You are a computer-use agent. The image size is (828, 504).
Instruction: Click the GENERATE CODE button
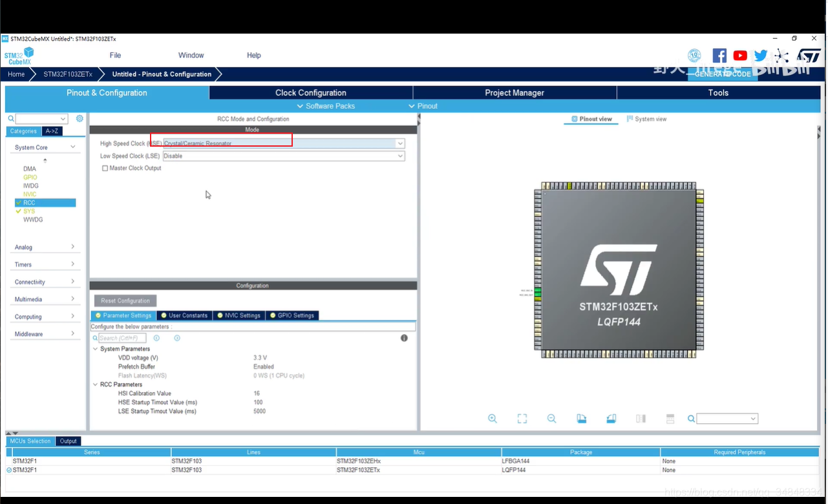click(x=723, y=74)
